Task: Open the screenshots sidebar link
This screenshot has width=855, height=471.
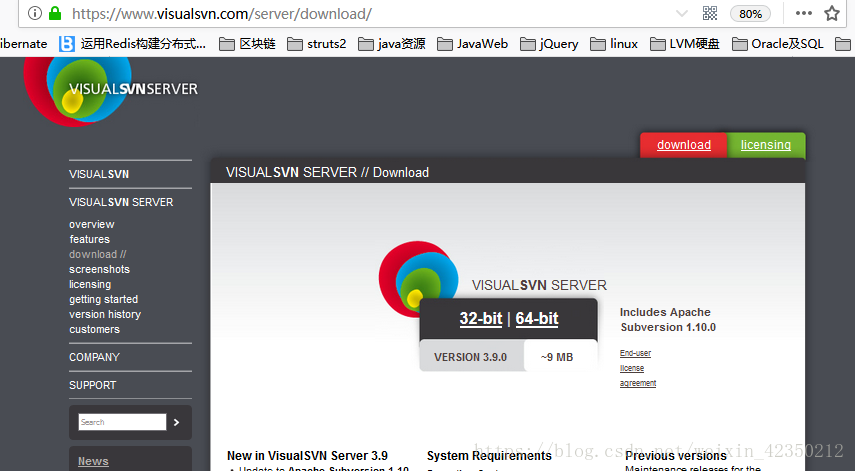Action: tap(99, 269)
